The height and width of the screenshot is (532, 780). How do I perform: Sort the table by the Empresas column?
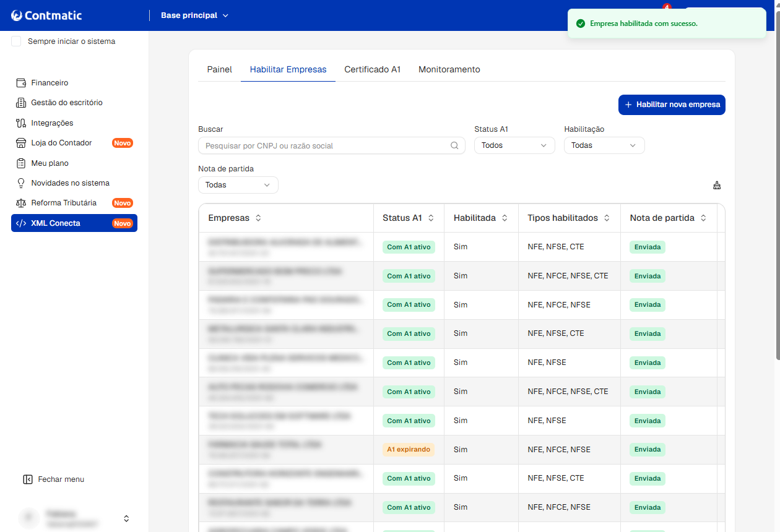[x=258, y=218]
